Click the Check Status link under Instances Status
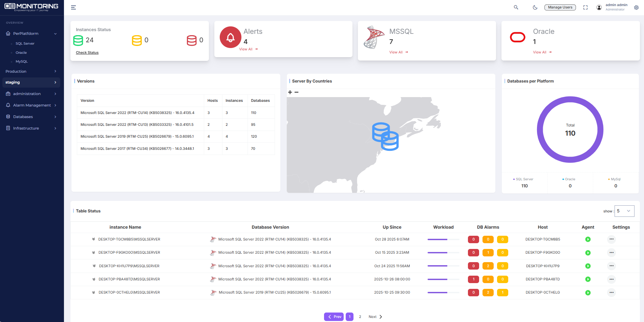The image size is (644, 322). coord(87,52)
